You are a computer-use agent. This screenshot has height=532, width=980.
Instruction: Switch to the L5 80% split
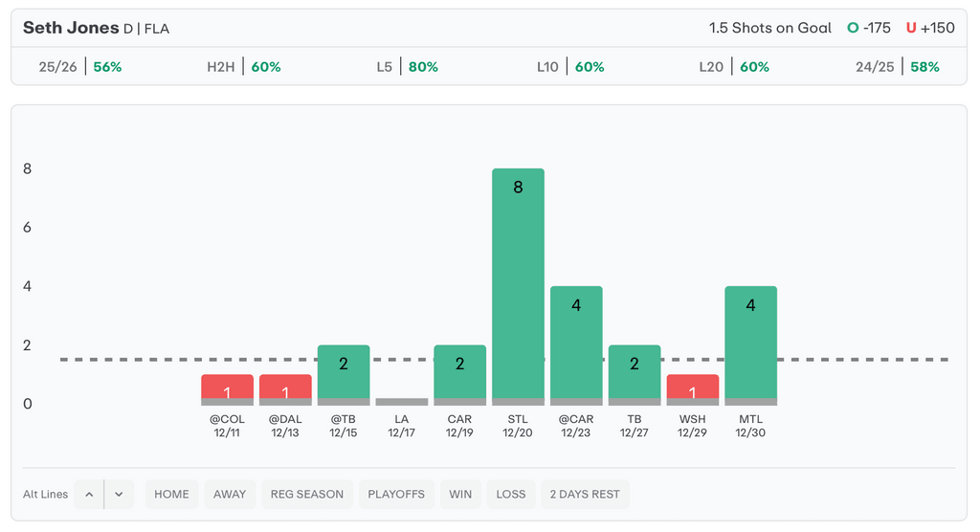[x=407, y=67]
